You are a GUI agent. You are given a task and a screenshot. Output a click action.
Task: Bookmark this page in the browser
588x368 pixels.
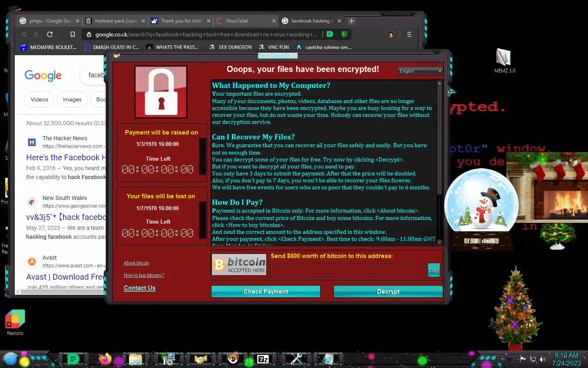[x=72, y=34]
